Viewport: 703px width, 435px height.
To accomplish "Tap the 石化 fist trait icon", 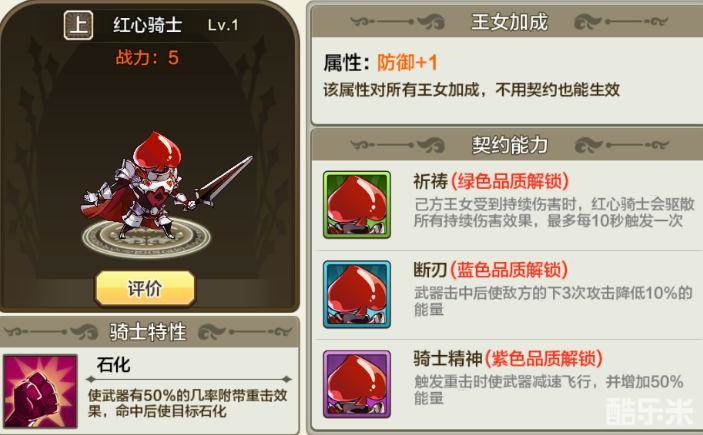I will click(x=40, y=391).
